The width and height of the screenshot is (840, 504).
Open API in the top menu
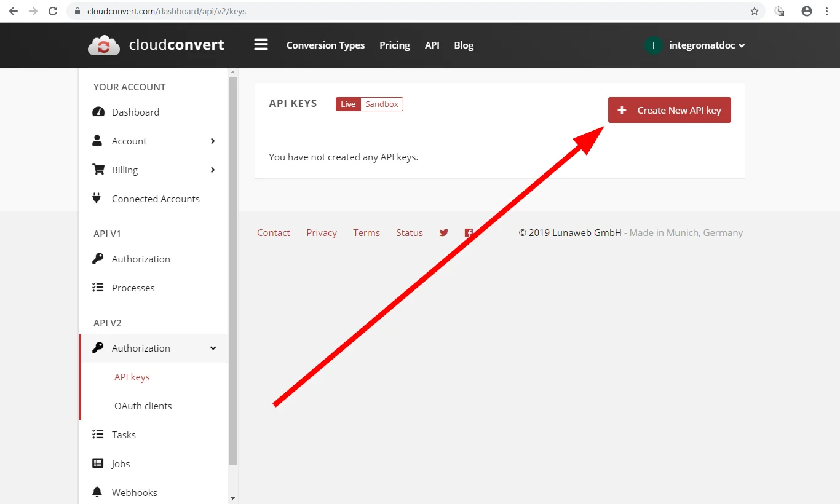tap(432, 45)
